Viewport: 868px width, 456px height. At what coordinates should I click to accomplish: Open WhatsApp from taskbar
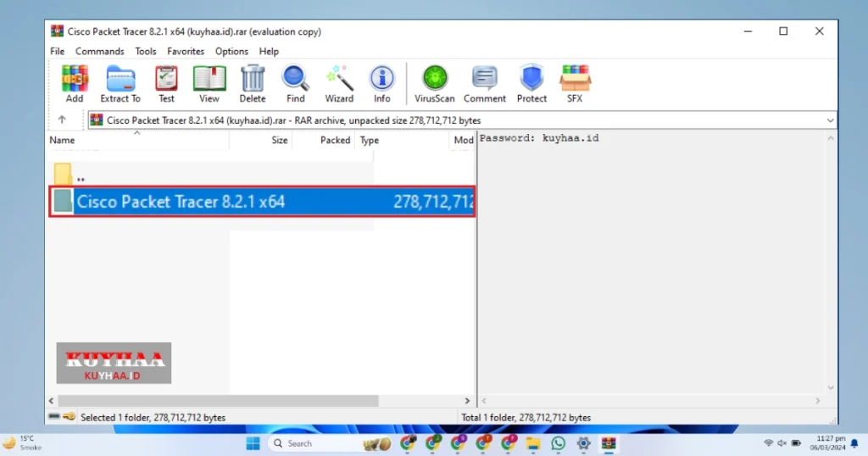point(558,443)
